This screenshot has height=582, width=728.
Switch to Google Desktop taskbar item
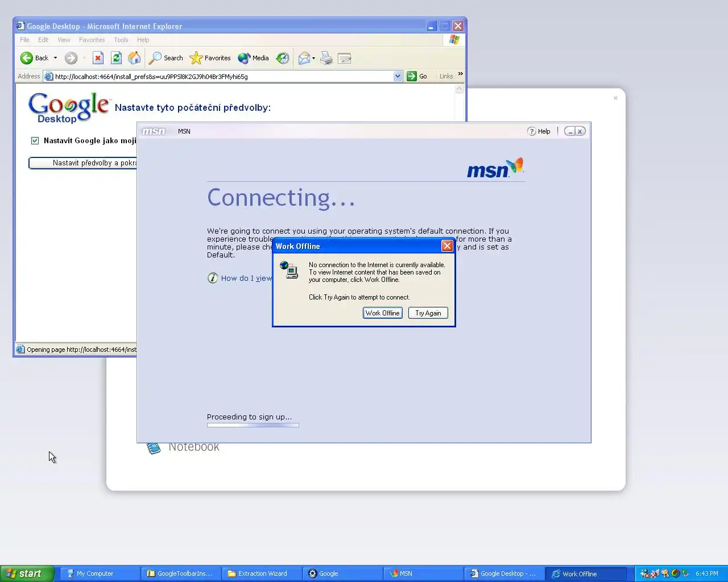point(504,573)
